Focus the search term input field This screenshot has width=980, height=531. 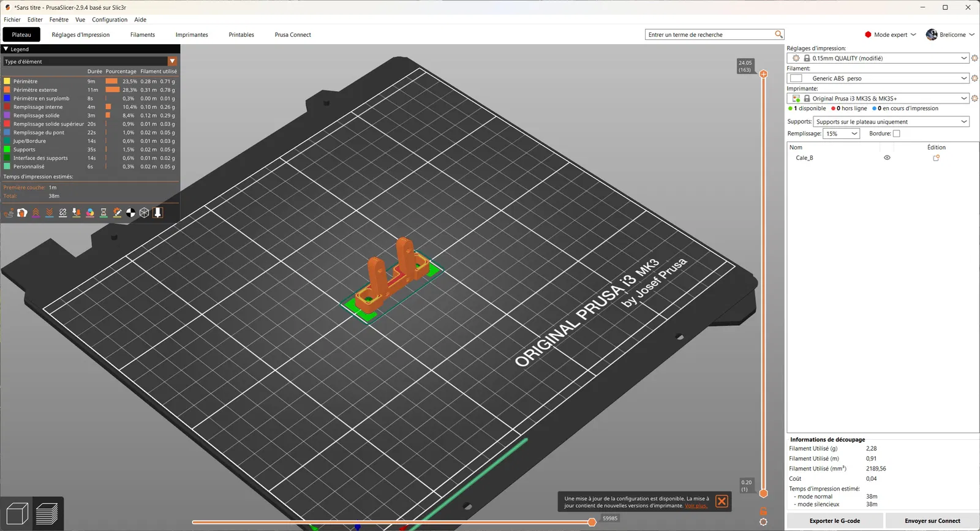coord(710,35)
